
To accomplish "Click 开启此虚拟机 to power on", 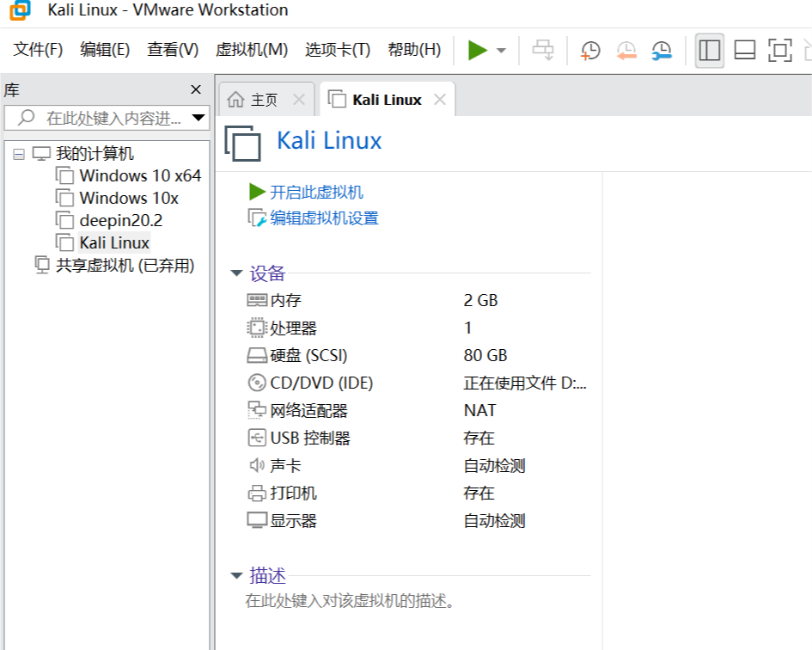I will coord(316,193).
